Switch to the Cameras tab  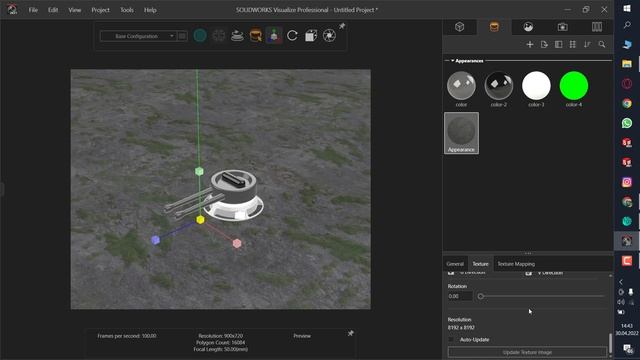pos(562,27)
